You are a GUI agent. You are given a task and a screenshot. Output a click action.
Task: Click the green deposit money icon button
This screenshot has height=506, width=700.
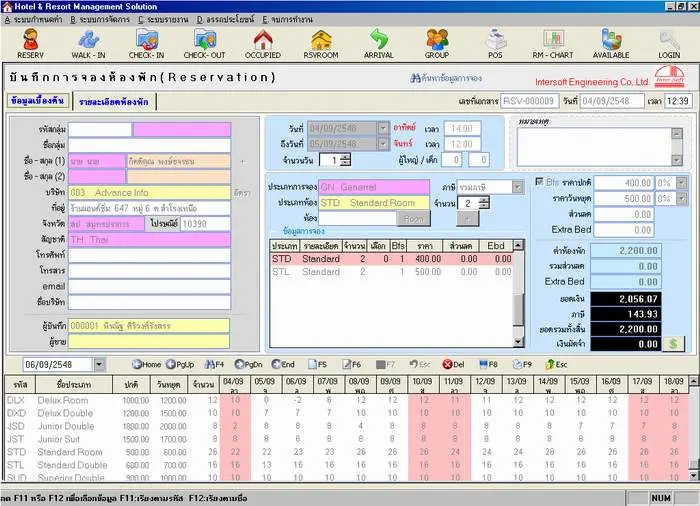(673, 344)
